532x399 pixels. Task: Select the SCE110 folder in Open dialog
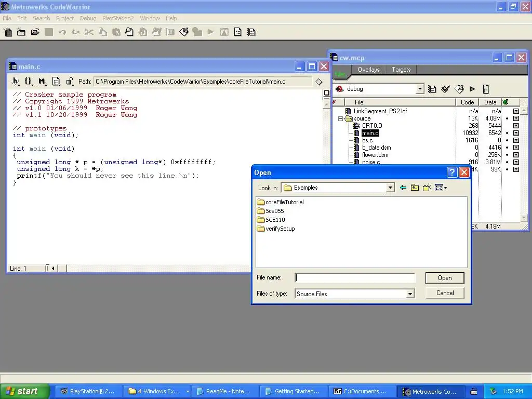[271, 220]
